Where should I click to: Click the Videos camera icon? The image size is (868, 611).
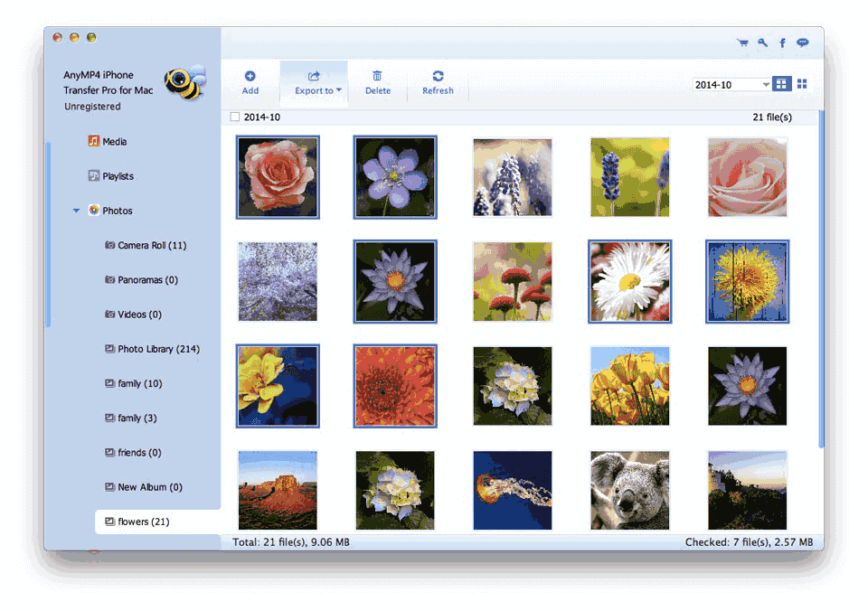click(110, 314)
